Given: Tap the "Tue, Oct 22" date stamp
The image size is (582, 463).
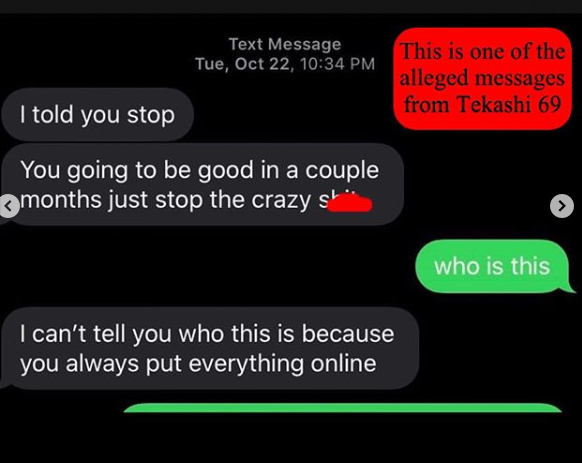Looking at the screenshot, I should (x=242, y=64).
